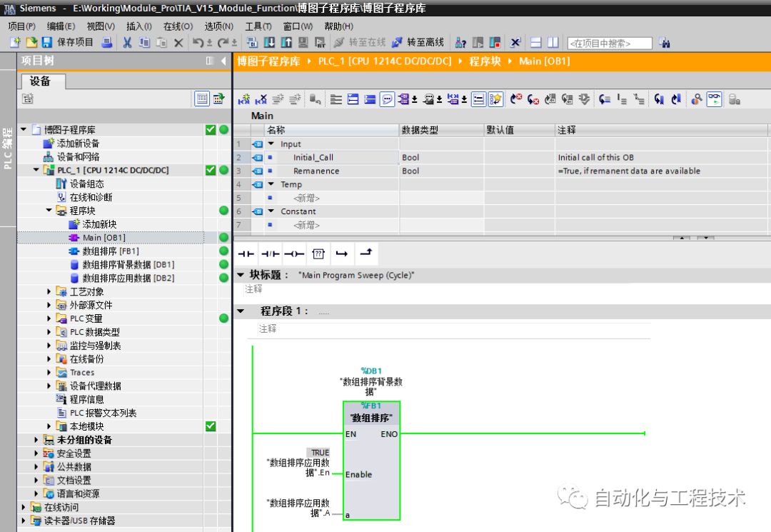
Task: Select Main [OB1] block in tree
Action: pyautogui.click(x=104, y=238)
